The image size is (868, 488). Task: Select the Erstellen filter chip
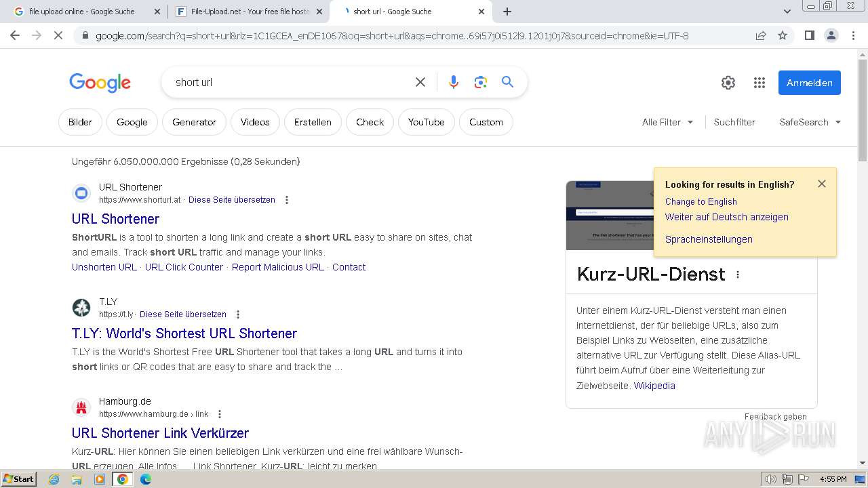coord(313,122)
